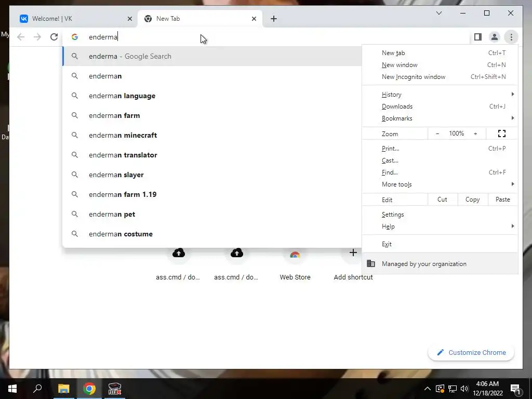The image size is (532, 399).
Task: Open the notification center icon
Action: point(515,389)
